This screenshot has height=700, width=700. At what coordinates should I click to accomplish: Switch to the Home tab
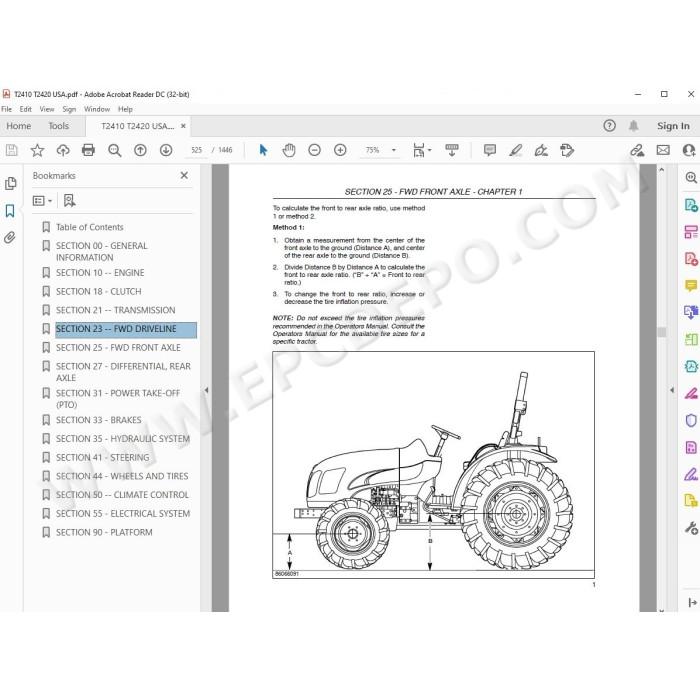(19, 126)
